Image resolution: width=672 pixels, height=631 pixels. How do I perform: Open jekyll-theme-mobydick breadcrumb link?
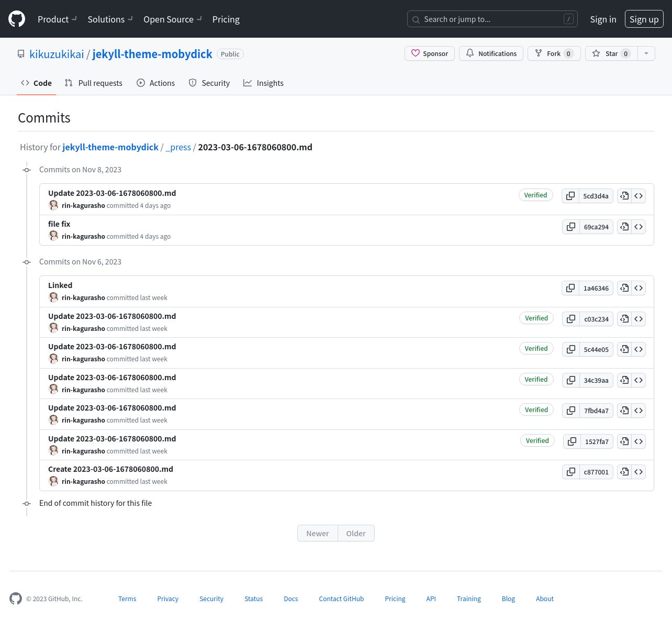click(x=110, y=147)
